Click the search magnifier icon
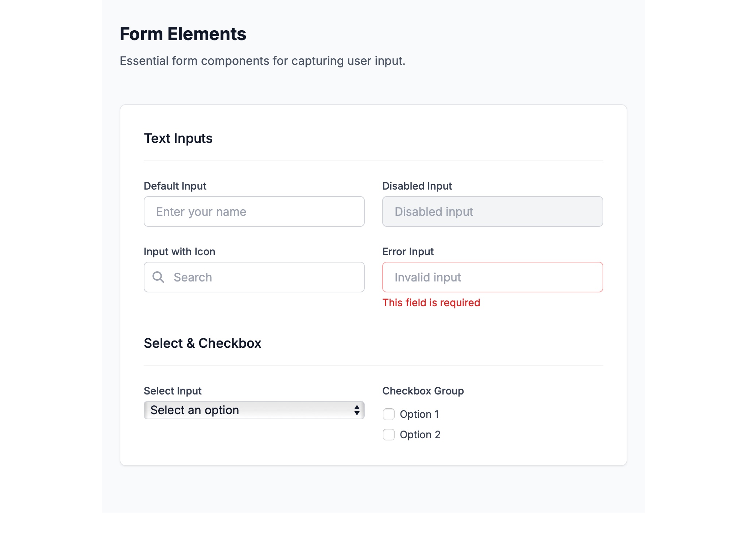 tap(158, 277)
